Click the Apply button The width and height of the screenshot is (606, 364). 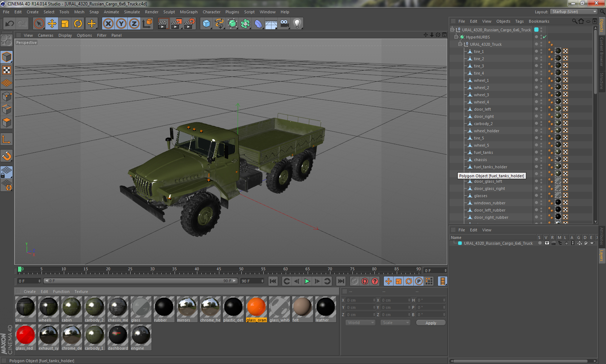[x=431, y=323]
